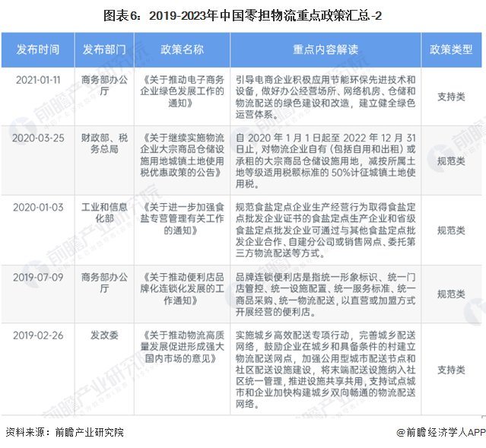
Task: Click 商务部办公厅 in the 2021-01-11 row
Action: click(x=104, y=86)
